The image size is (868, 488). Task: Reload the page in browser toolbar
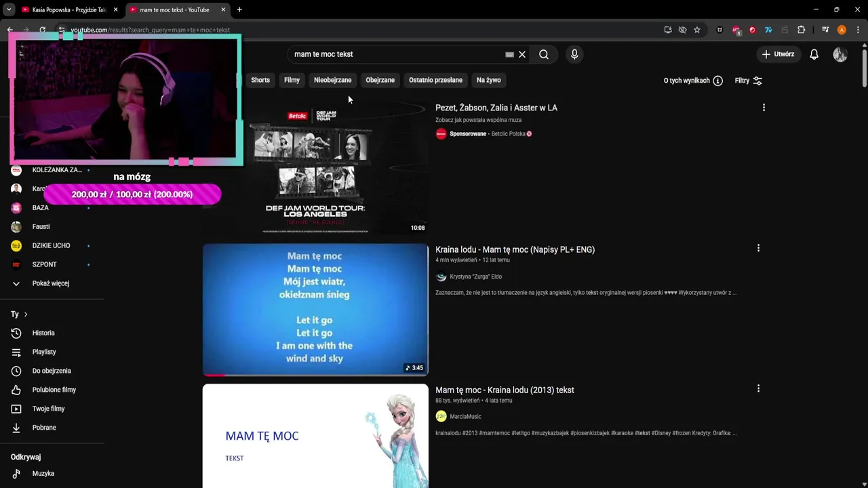click(x=42, y=30)
